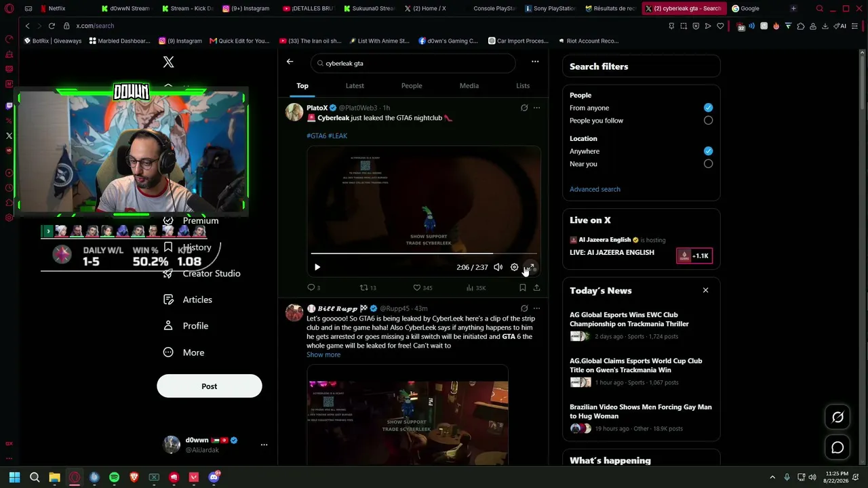Seek along the video progress bar
This screenshot has width=868, height=488.
pyautogui.click(x=424, y=253)
